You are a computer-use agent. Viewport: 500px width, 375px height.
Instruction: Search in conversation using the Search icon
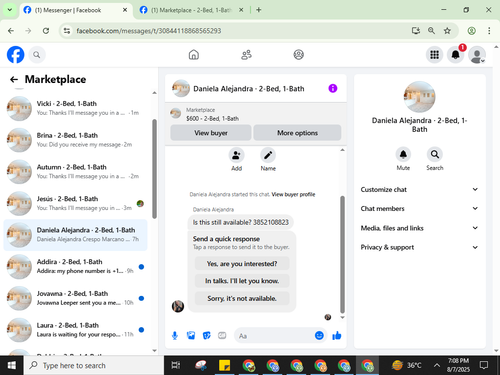pos(435,155)
